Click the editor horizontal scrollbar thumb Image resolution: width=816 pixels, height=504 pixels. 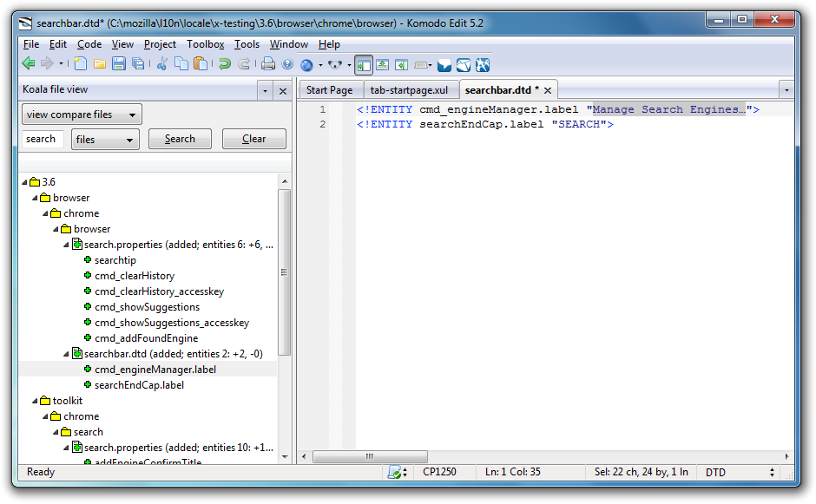point(370,456)
